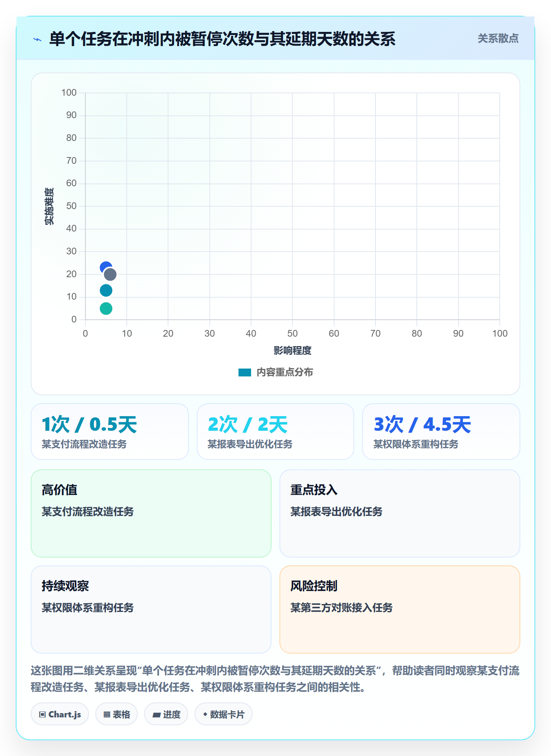Click 某权限体系重构任务 under 持续观察

[88, 608]
